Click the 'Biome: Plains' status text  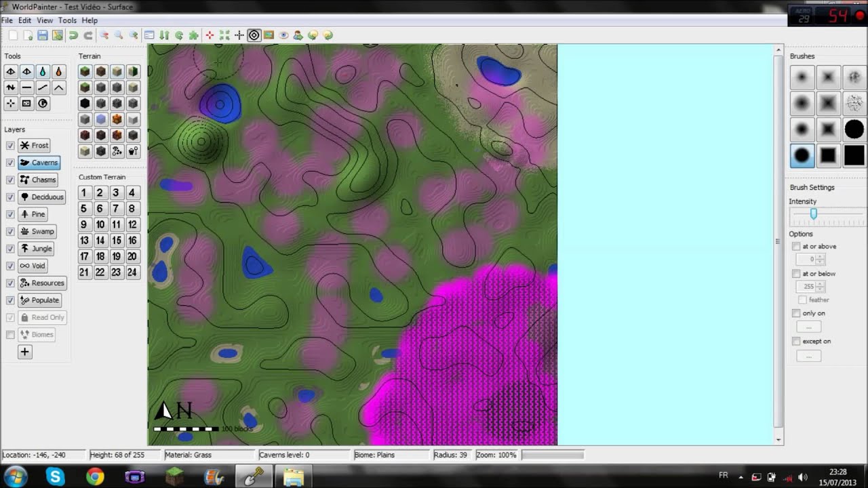pos(374,455)
